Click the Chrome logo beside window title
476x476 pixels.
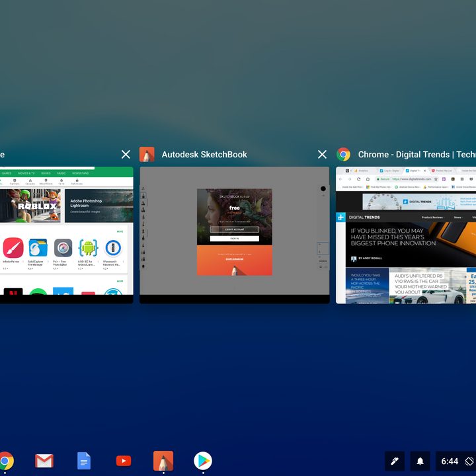point(343,155)
